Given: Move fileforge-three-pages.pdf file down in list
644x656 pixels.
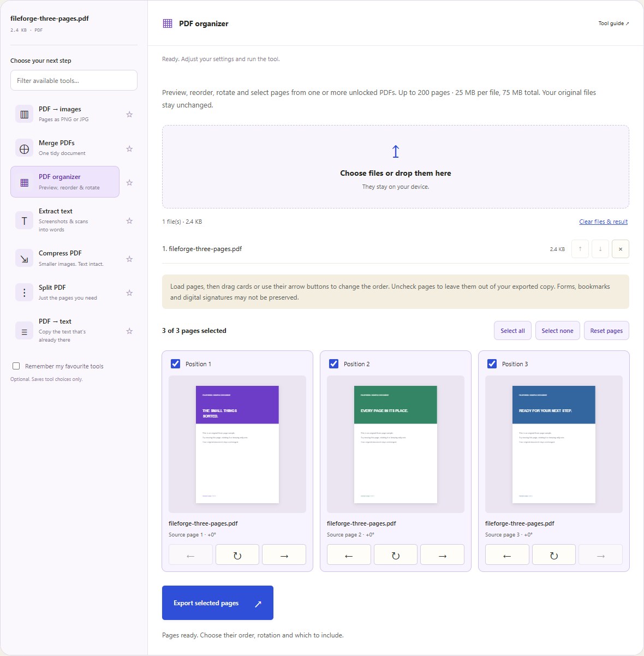Looking at the screenshot, I should (600, 249).
